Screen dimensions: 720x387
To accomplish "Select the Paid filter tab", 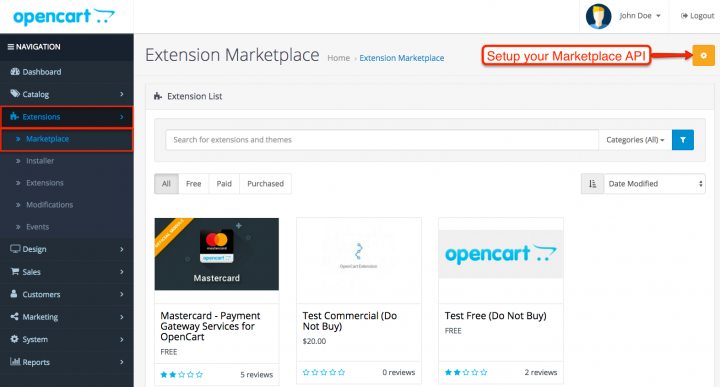I will 224,184.
